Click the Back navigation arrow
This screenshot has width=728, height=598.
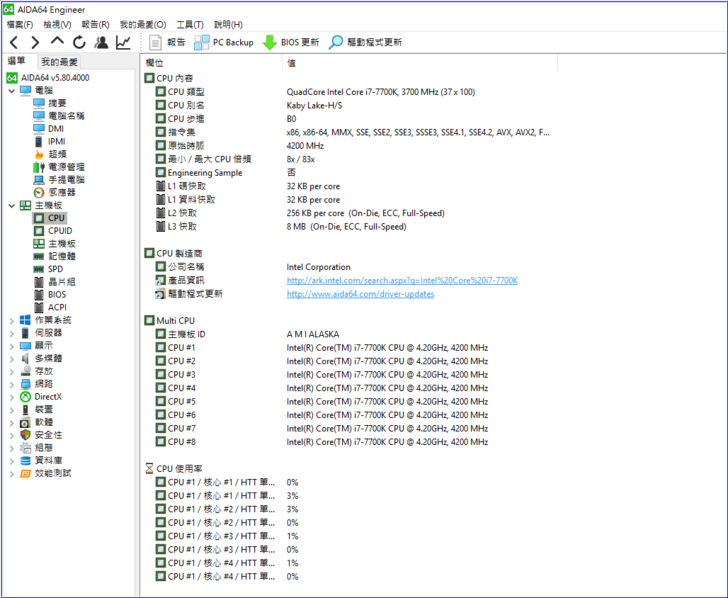tap(14, 43)
